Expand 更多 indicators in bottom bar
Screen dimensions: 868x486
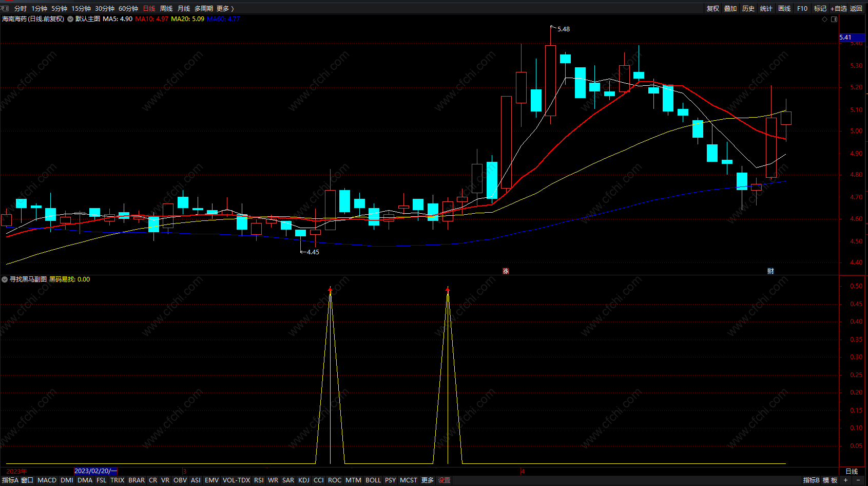(x=428, y=480)
